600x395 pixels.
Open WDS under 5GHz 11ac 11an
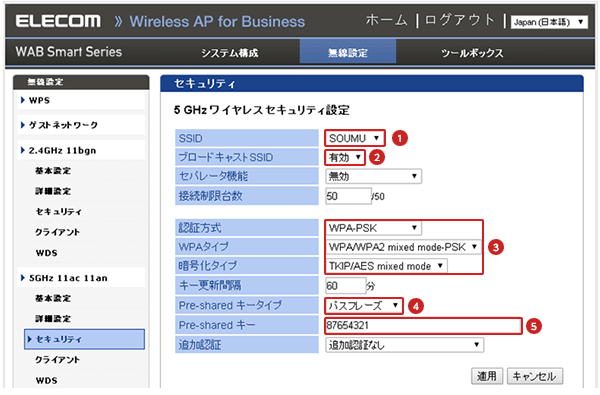pyautogui.click(x=47, y=380)
